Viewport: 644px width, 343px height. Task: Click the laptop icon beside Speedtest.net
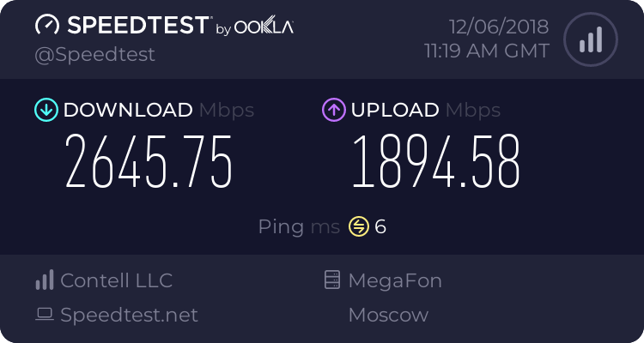45,315
